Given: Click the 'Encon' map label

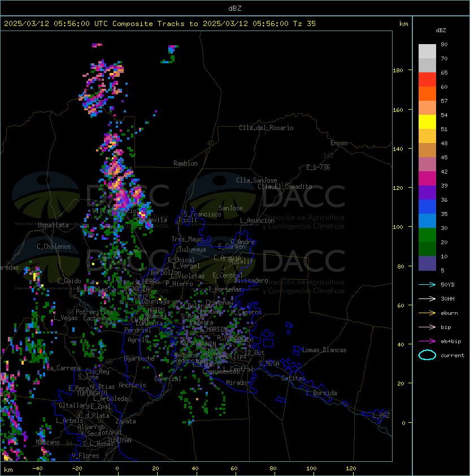Looking at the screenshot, I should click(339, 143).
